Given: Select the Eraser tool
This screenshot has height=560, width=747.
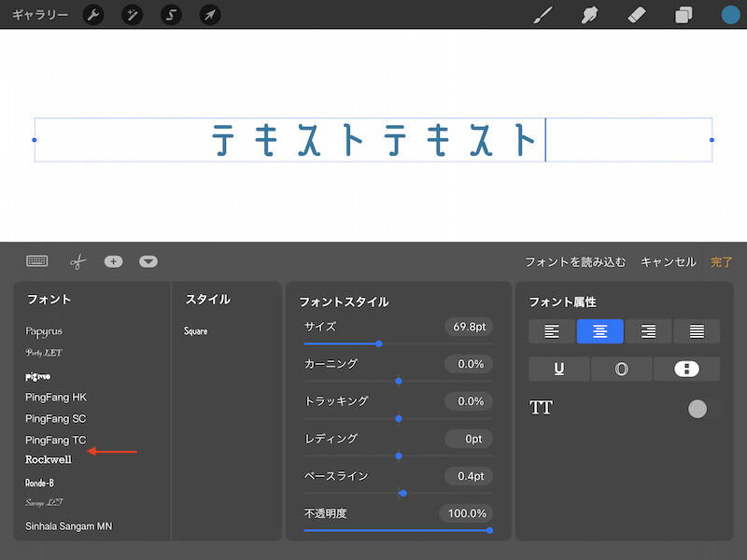Looking at the screenshot, I should [637, 15].
